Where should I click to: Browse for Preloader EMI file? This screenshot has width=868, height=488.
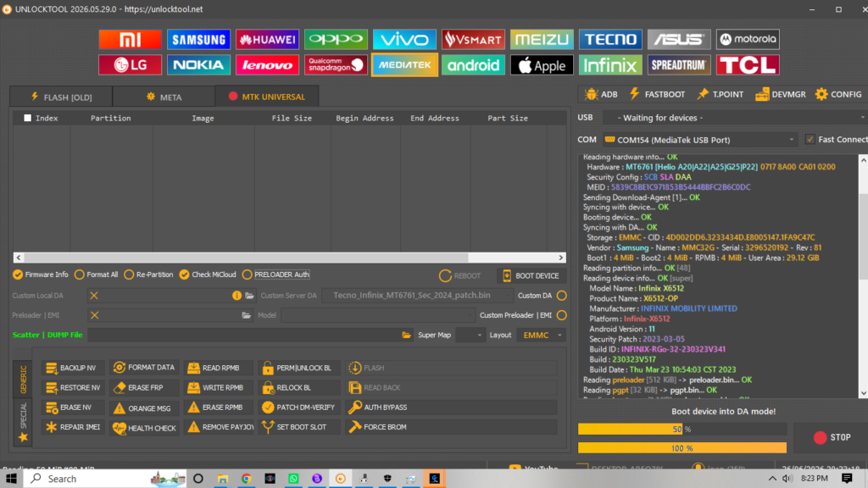point(247,315)
